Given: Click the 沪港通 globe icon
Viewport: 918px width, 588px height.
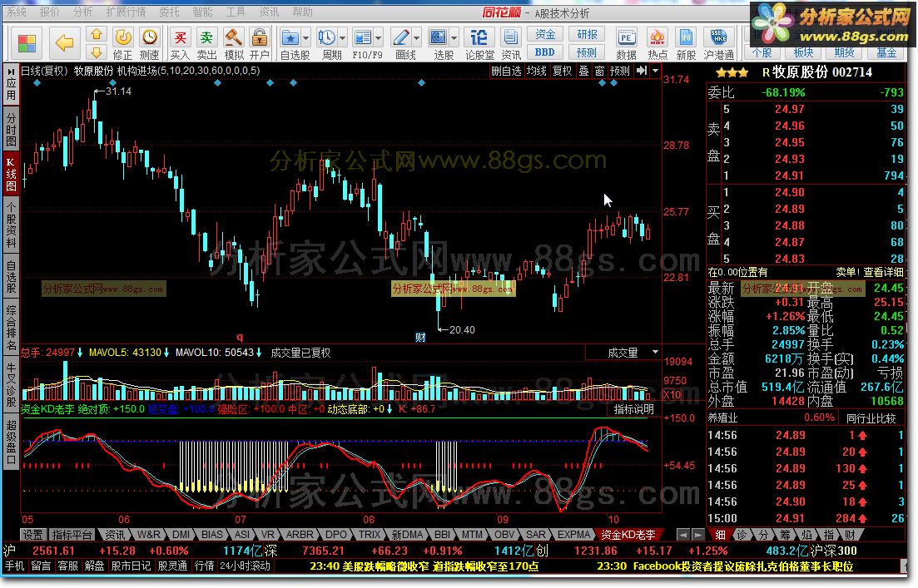Looking at the screenshot, I should coord(718,38).
